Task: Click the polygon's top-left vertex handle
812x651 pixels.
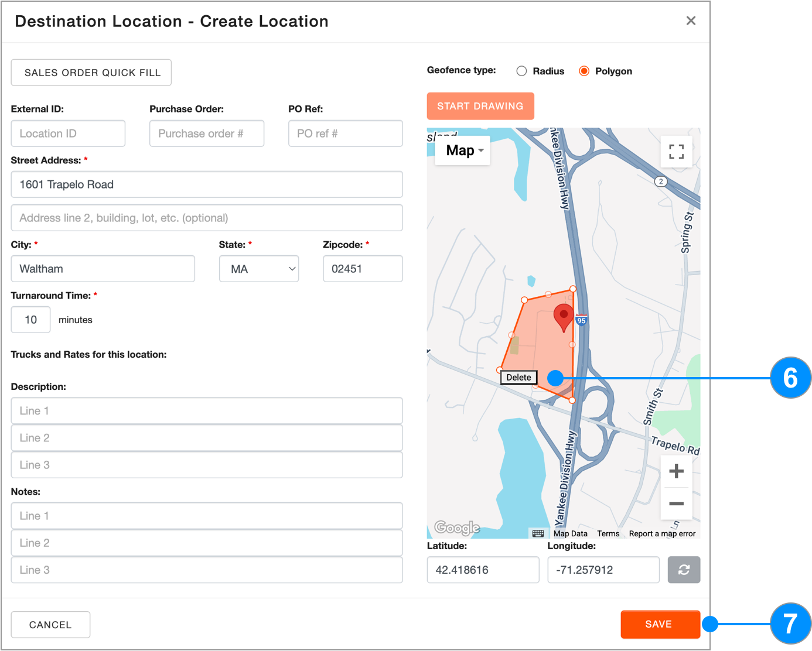Action: point(524,300)
